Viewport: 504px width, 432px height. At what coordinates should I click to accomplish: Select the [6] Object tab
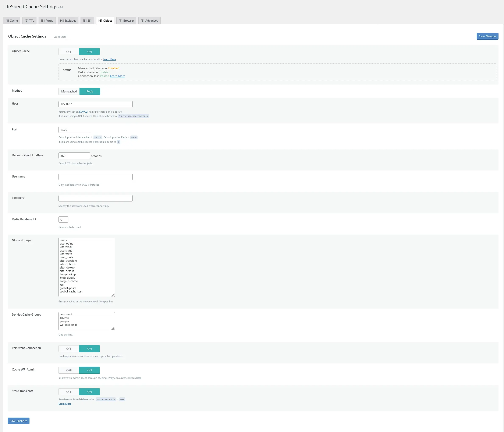pos(105,20)
